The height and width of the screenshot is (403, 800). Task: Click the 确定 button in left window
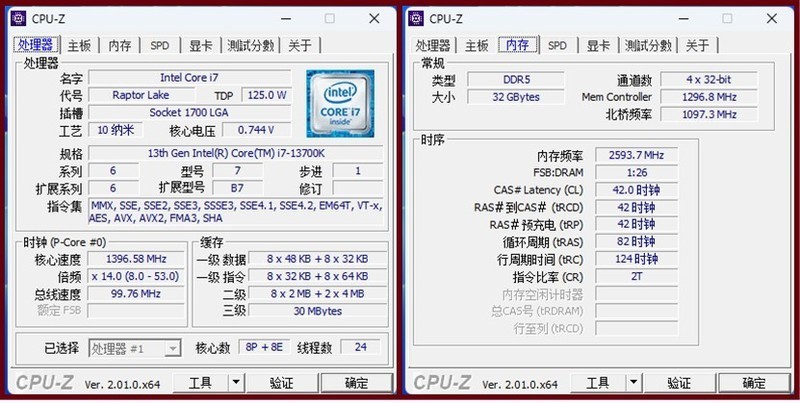(x=357, y=383)
